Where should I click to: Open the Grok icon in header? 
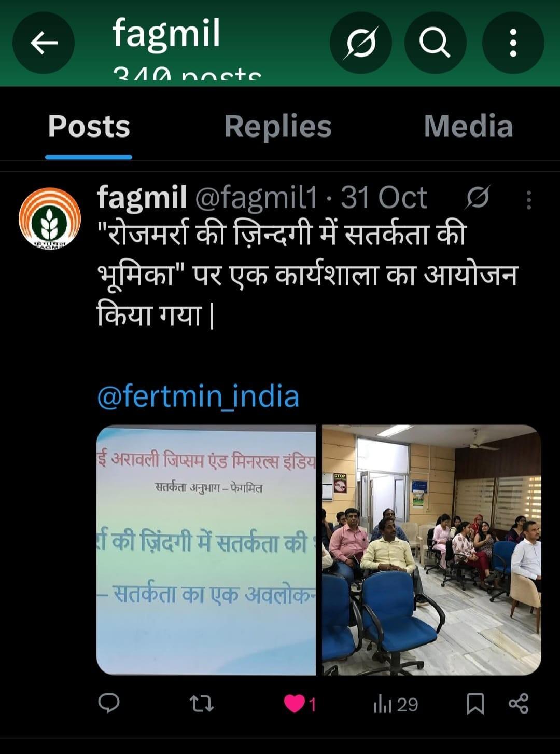pyautogui.click(x=361, y=43)
